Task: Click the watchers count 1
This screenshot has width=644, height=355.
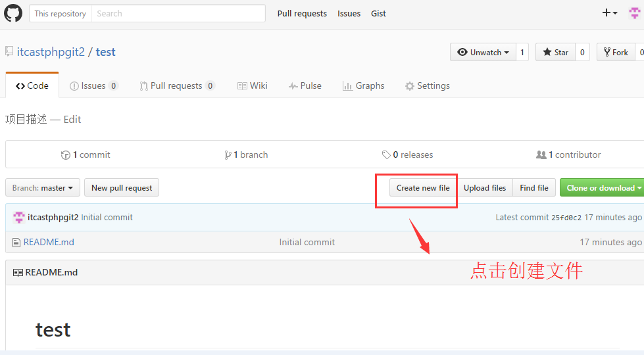Action: [x=522, y=52]
